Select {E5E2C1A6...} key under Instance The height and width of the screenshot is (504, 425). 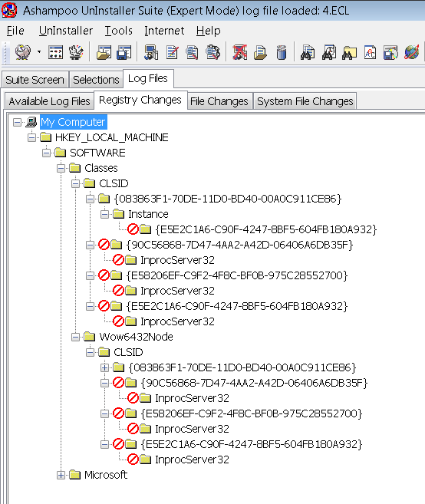[x=266, y=229]
